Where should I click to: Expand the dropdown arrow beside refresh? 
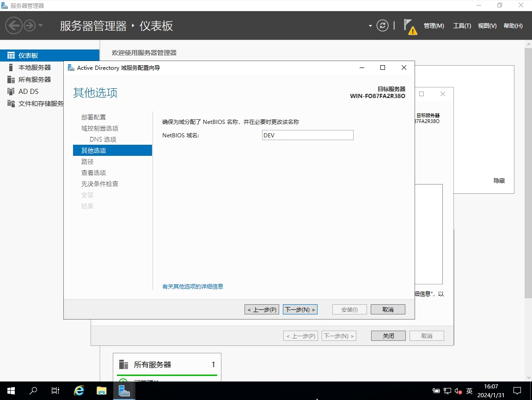pyautogui.click(x=370, y=26)
